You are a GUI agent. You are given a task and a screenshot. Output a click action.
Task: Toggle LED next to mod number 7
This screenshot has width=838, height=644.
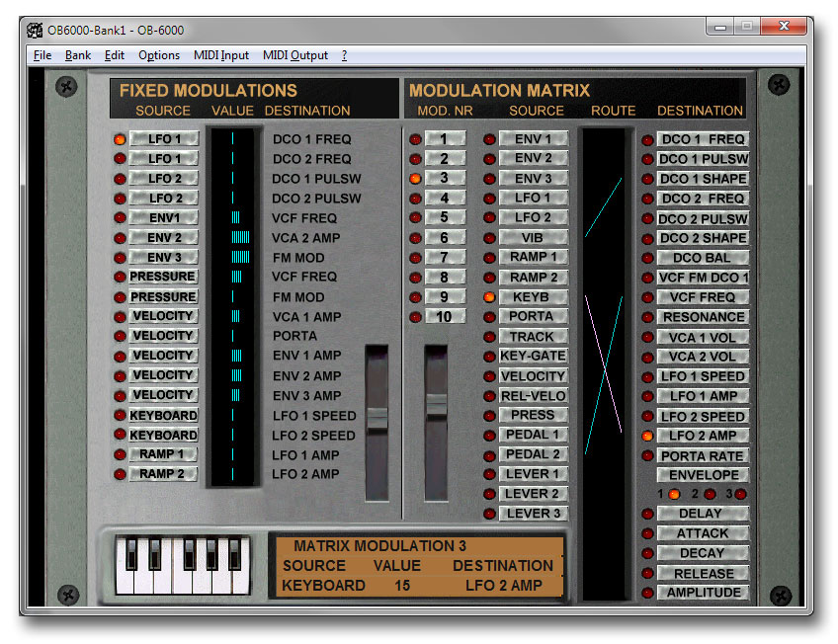pos(415,258)
